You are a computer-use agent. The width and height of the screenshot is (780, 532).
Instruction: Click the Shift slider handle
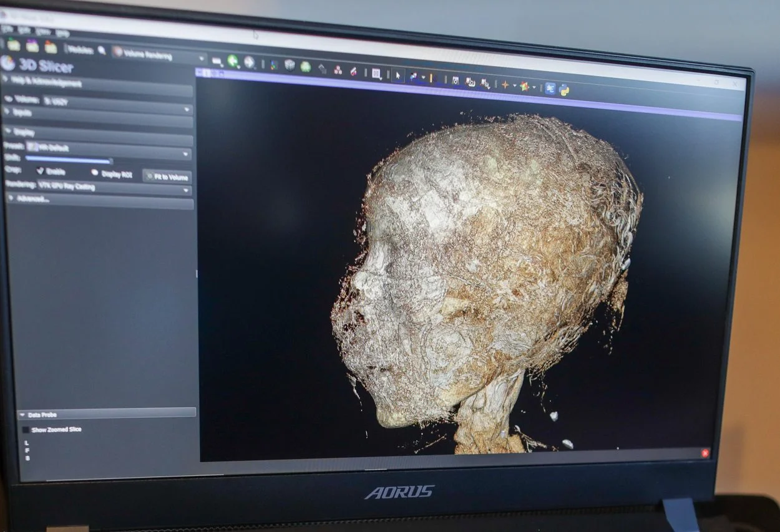pyautogui.click(x=111, y=160)
